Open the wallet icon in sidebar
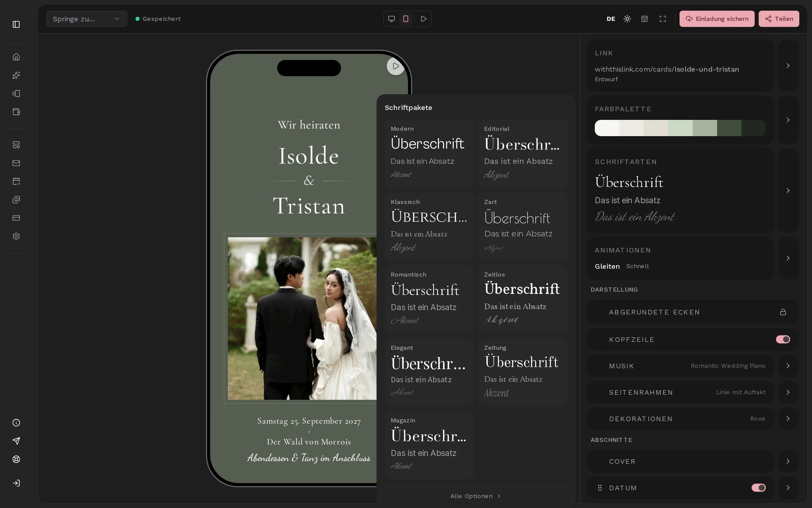This screenshot has width=812, height=508. (16, 112)
